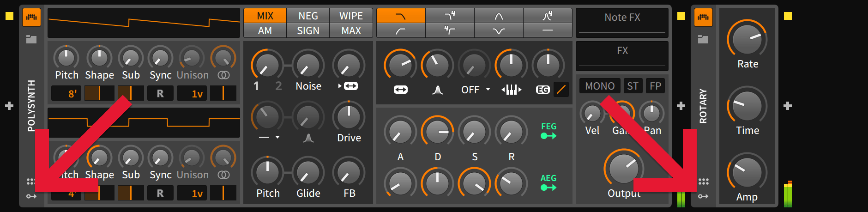This screenshot has width=868, height=212.
Task: Select the AM oscillator mode
Action: (265, 30)
